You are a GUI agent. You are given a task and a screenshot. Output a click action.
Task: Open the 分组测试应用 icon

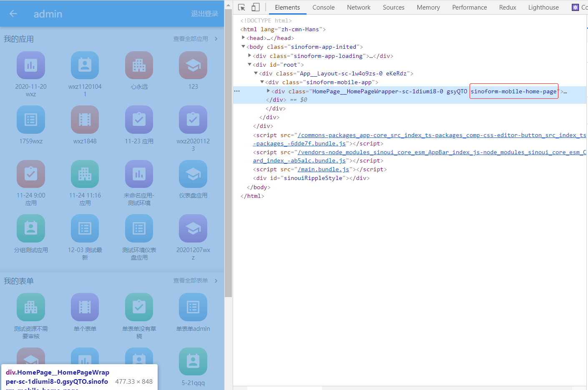coord(31,228)
